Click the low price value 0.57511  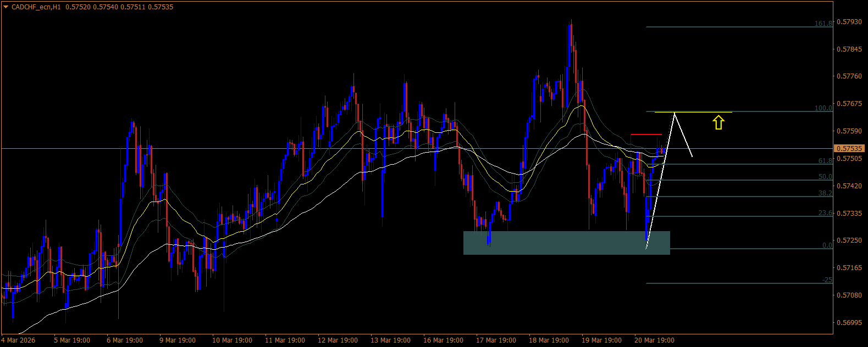tap(133, 7)
